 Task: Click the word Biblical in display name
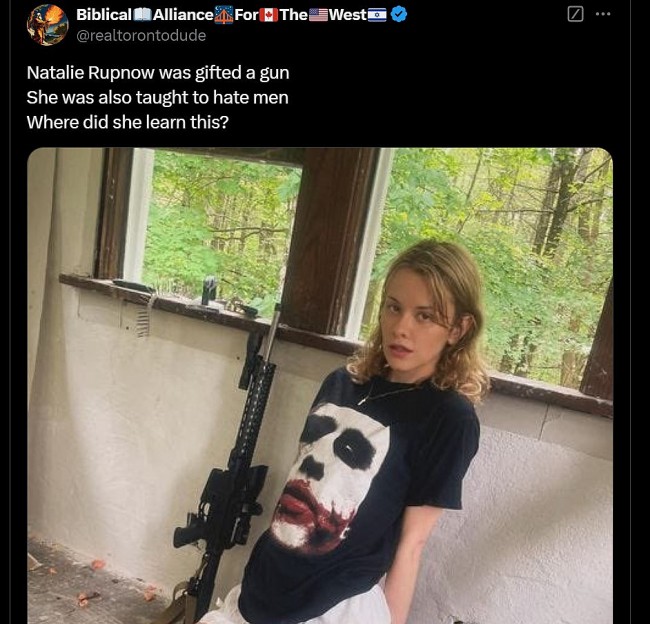point(104,15)
